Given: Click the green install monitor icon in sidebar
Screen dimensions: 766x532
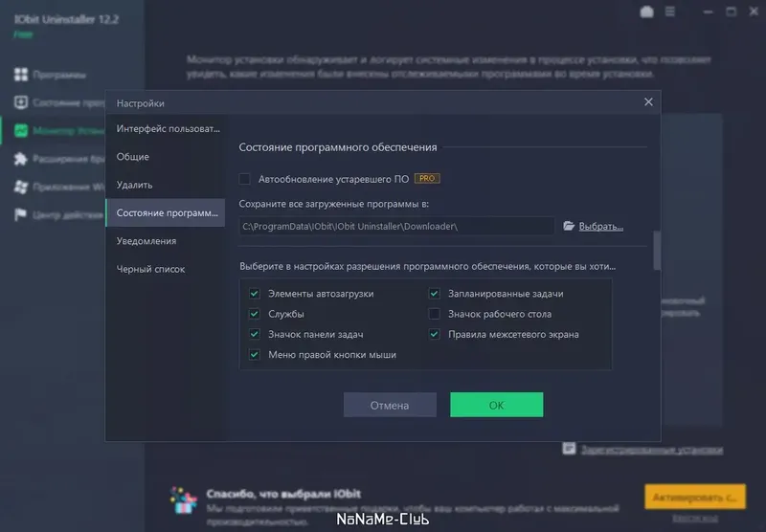Looking at the screenshot, I should [x=21, y=130].
